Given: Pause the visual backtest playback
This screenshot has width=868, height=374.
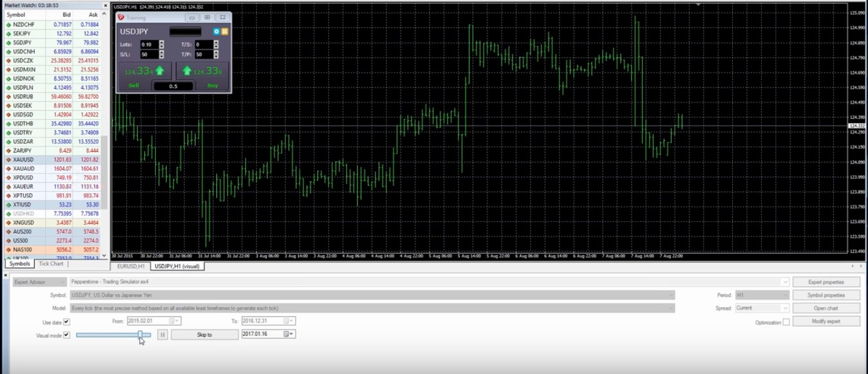Looking at the screenshot, I should [x=162, y=335].
